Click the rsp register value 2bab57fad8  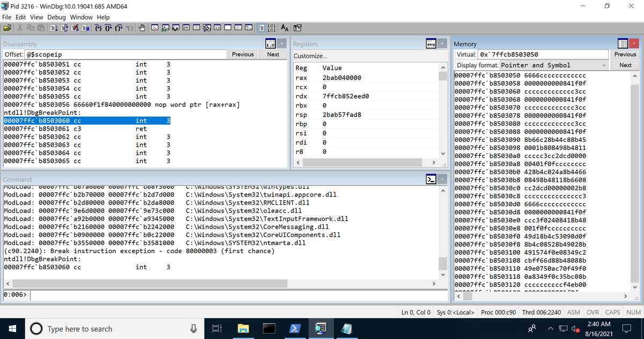tap(342, 114)
